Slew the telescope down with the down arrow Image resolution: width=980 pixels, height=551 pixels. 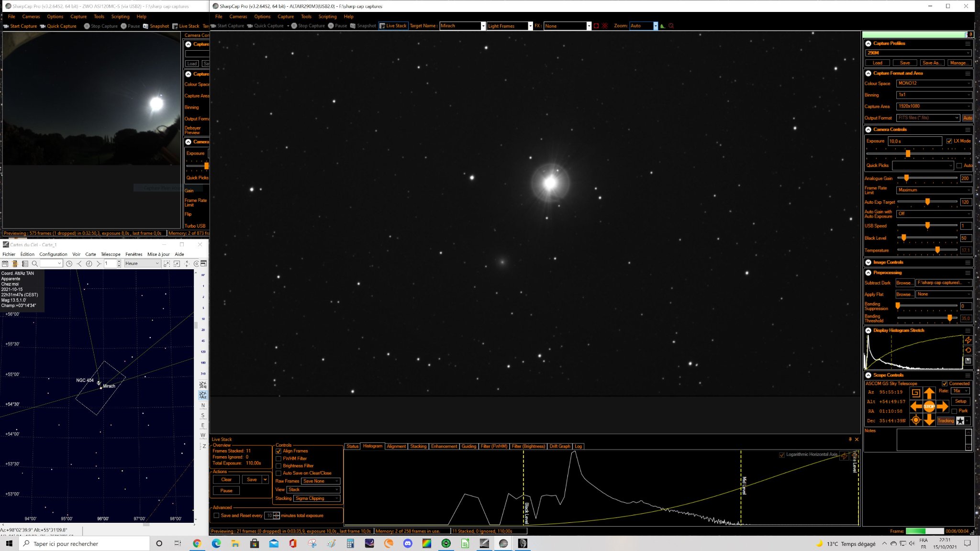point(929,420)
